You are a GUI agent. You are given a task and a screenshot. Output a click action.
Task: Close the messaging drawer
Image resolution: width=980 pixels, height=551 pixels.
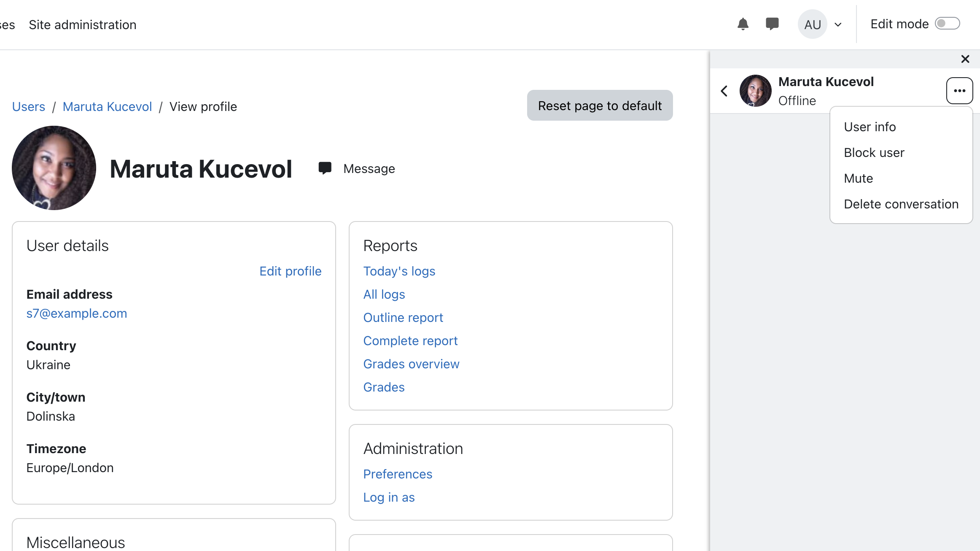pyautogui.click(x=965, y=59)
